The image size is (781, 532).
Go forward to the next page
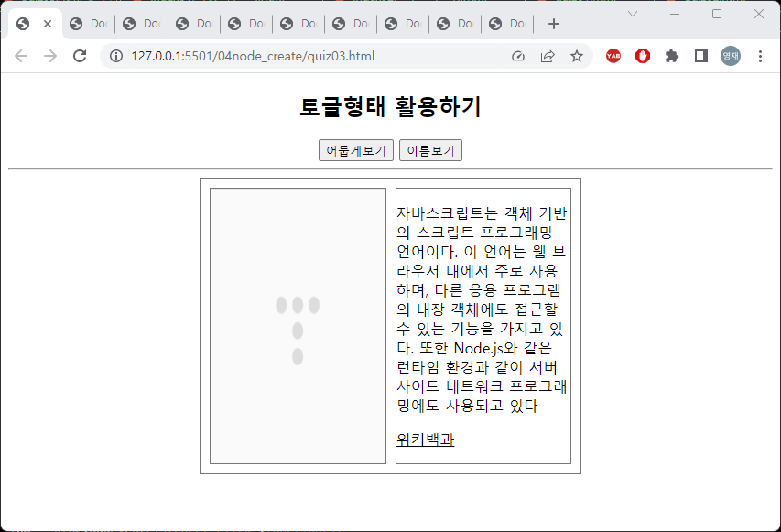click(x=50, y=56)
